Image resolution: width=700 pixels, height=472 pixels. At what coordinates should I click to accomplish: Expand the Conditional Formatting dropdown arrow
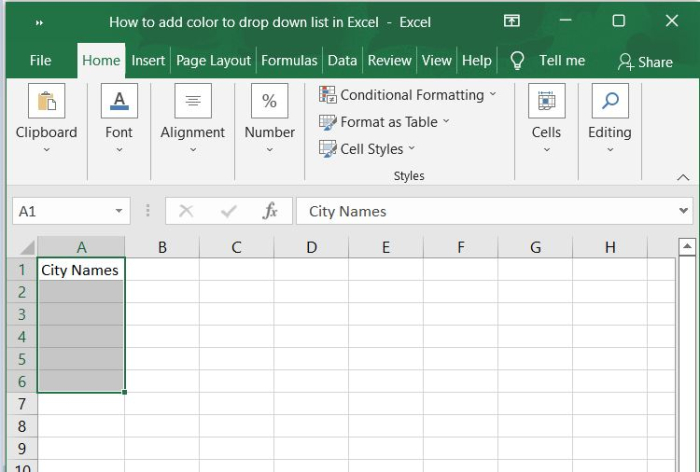[x=493, y=94]
